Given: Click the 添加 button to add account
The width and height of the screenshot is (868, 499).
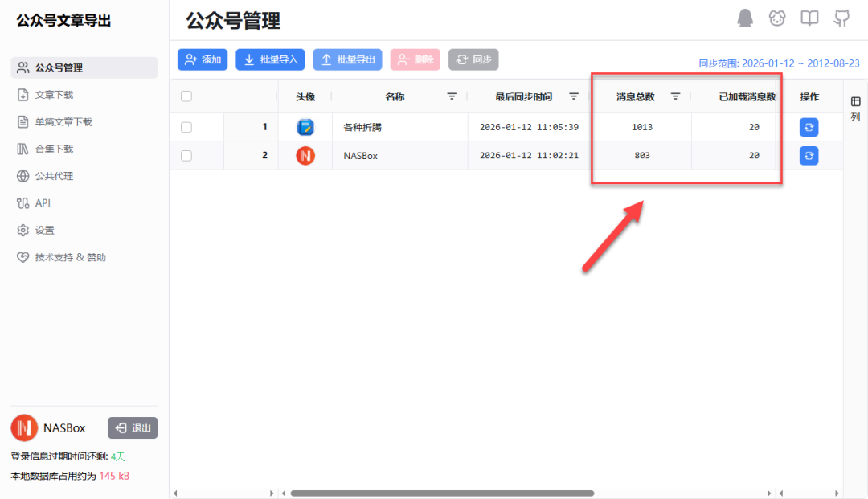Looking at the screenshot, I should pos(203,59).
